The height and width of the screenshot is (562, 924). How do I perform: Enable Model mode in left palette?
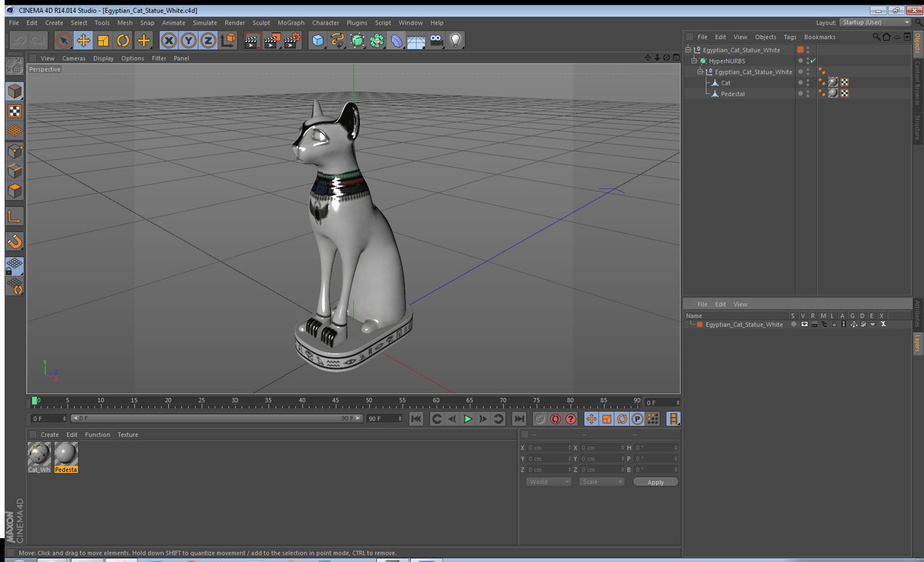(15, 91)
